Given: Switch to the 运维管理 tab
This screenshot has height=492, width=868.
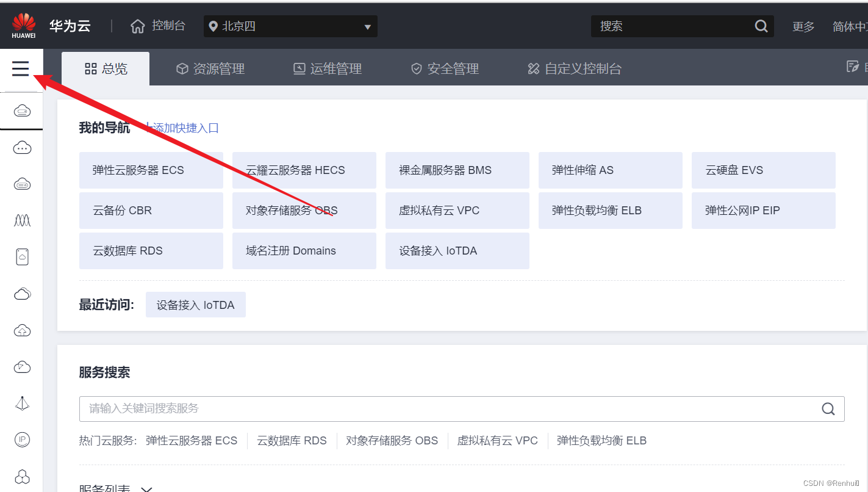Looking at the screenshot, I should (328, 69).
